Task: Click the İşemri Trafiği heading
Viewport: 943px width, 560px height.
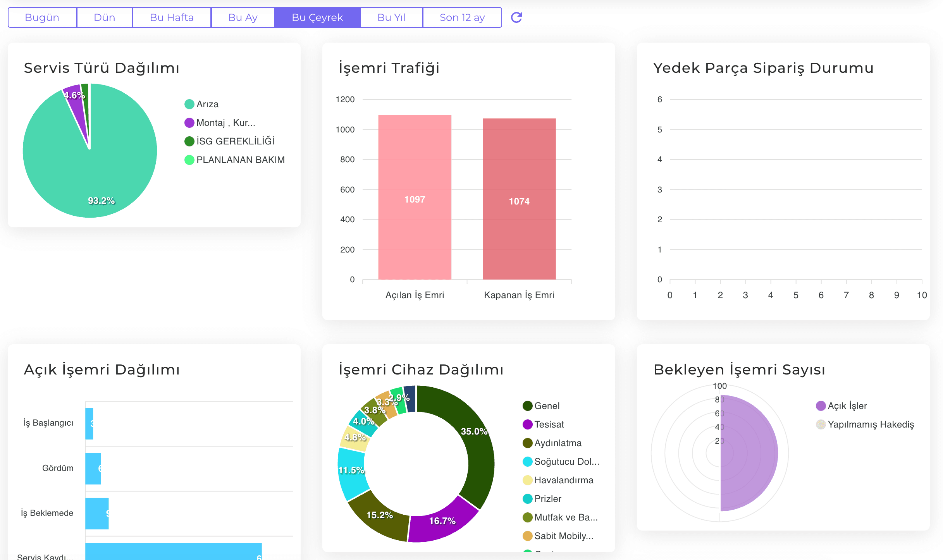Action: coord(389,68)
